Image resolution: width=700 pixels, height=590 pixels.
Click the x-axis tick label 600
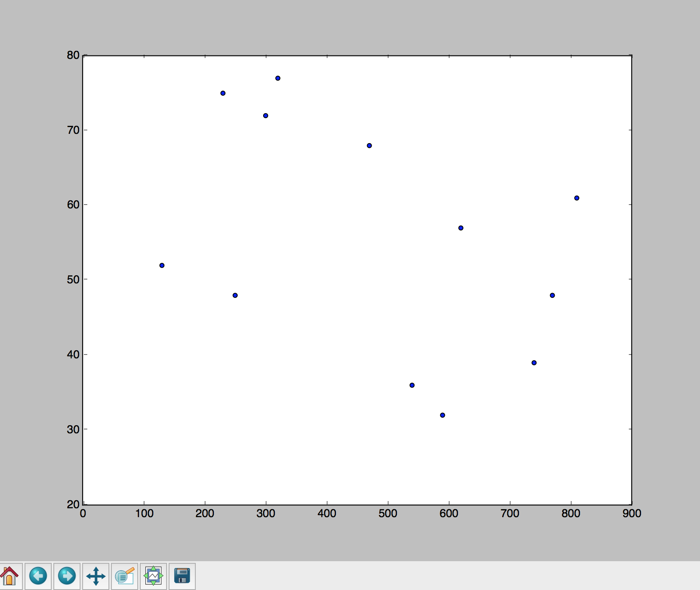coord(449,514)
